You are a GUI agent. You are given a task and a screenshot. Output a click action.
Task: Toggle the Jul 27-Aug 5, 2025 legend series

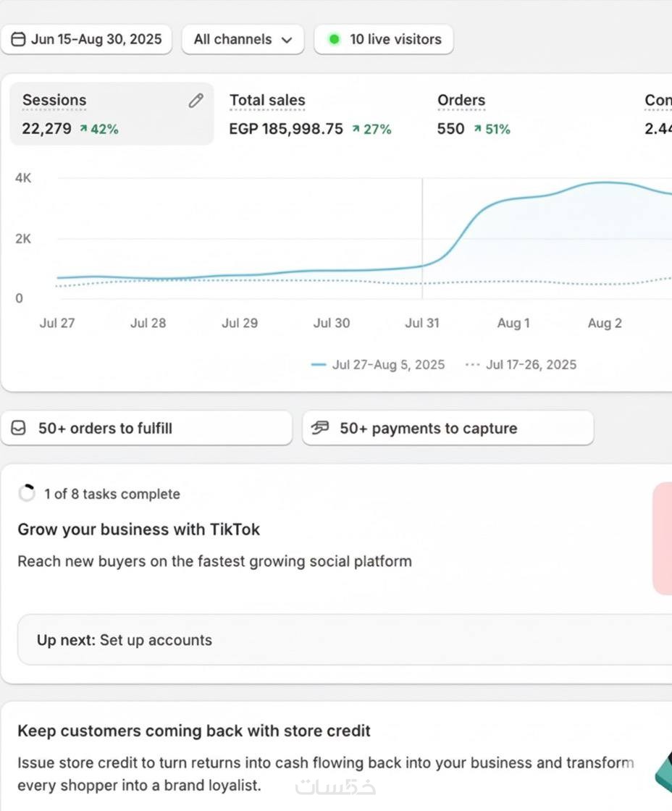[x=378, y=364]
